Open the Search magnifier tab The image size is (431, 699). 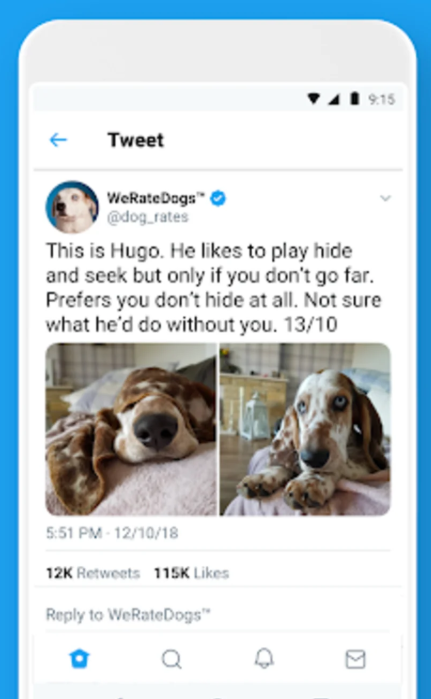172,659
